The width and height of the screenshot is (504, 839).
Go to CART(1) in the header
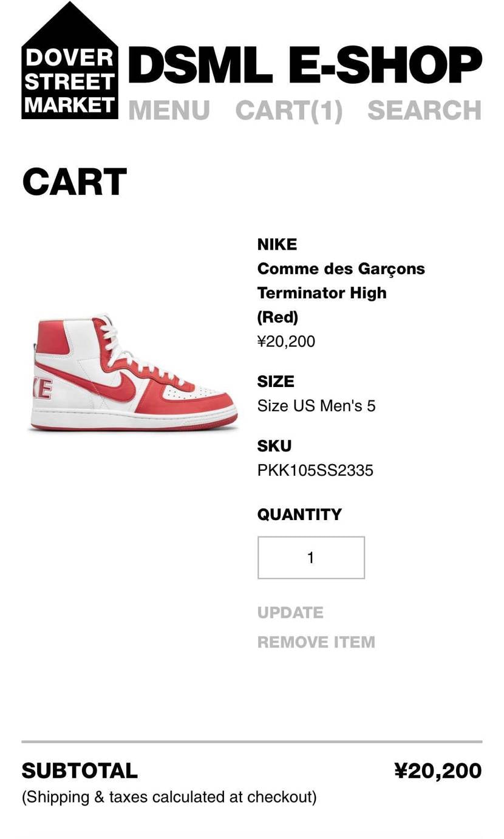point(289,111)
